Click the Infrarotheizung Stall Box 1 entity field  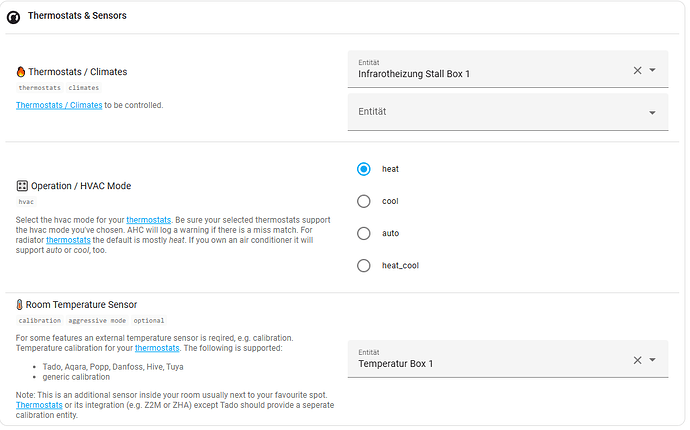508,69
